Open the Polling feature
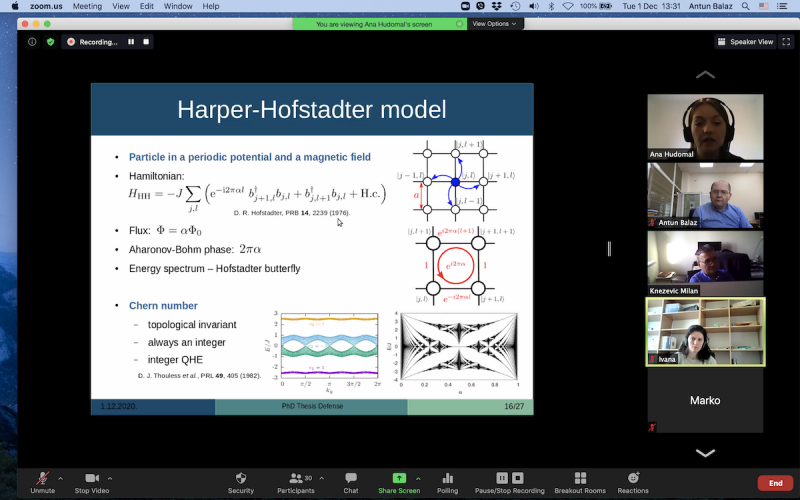The image size is (800, 500). coord(447,483)
